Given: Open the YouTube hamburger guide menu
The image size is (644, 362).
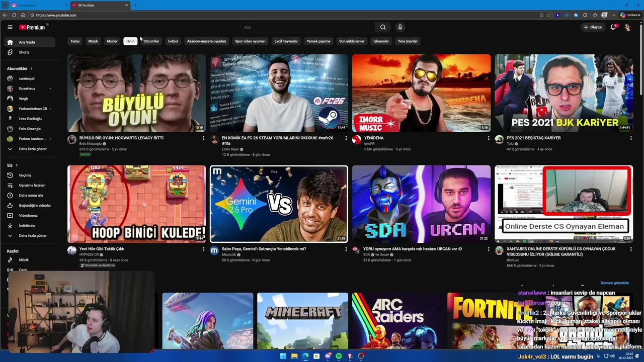Looking at the screenshot, I should (x=10, y=27).
